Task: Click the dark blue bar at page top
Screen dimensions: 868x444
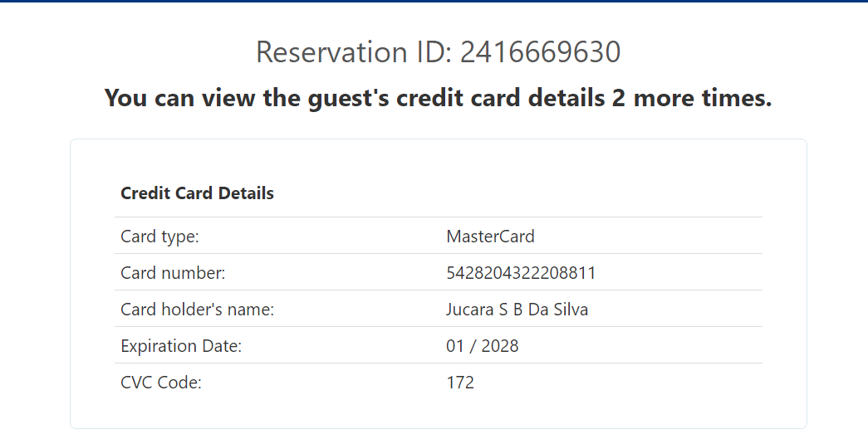Action: tap(434, 1)
